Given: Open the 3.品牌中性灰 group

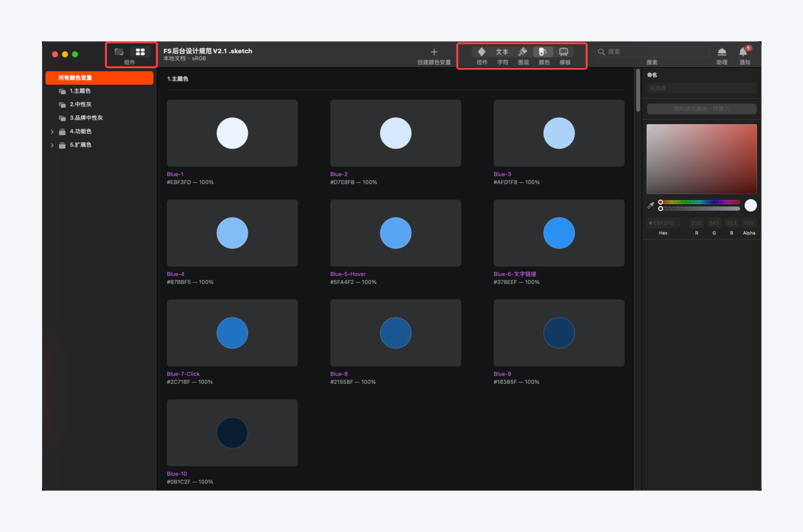Looking at the screenshot, I should coord(86,118).
